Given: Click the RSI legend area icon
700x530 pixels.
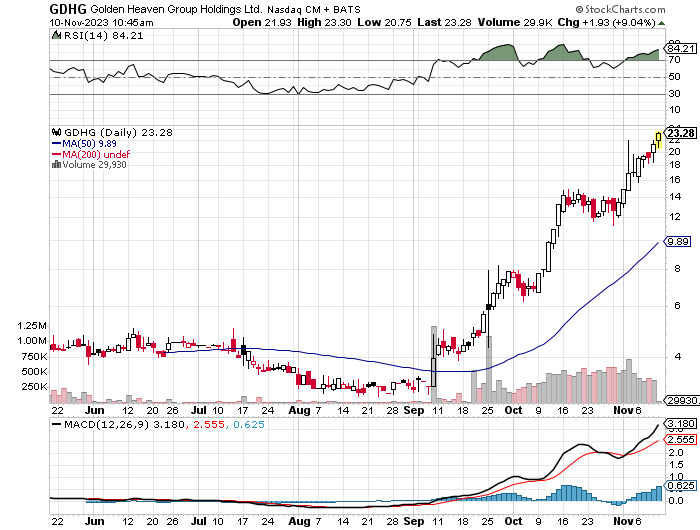Looking at the screenshot, I should (x=57, y=35).
